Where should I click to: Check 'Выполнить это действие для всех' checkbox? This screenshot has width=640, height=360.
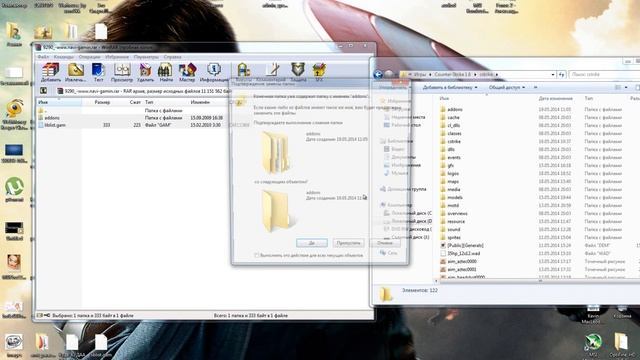tap(257, 255)
